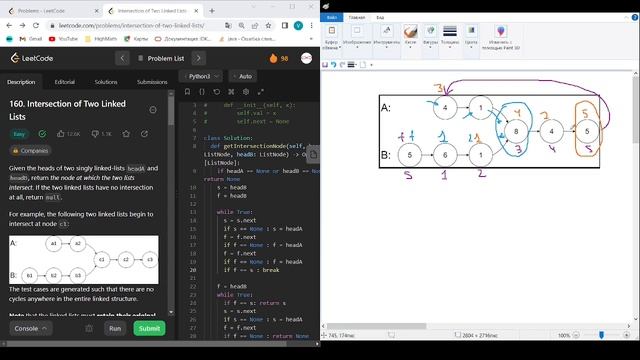The height and width of the screenshot is (360, 640).
Task: Open editor shortcuts icon
Action: tap(231, 92)
